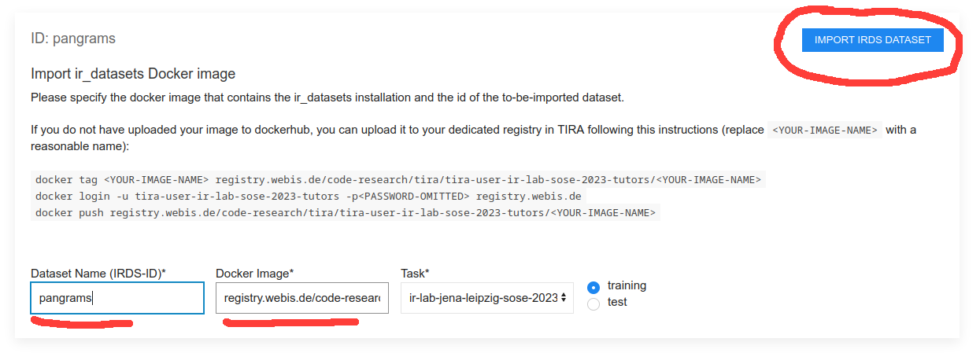This screenshot has width=980, height=353.
Task: Click into the Docker Image input field
Action: pos(302,298)
